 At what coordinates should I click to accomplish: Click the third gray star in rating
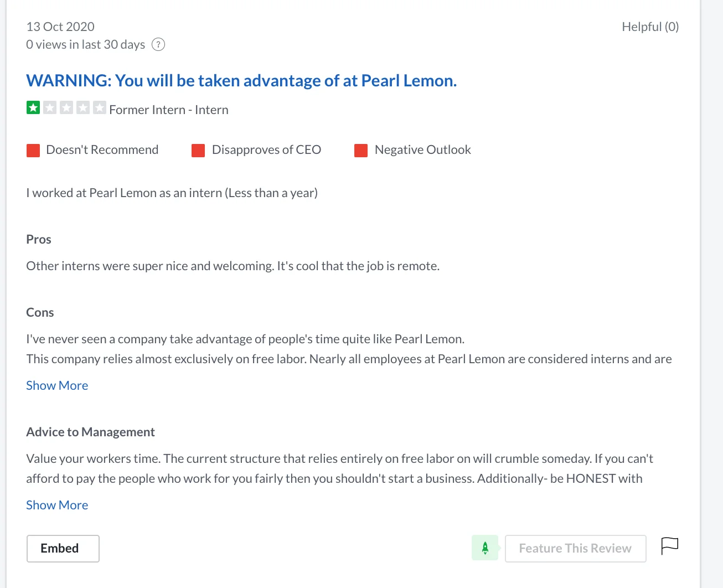point(66,107)
